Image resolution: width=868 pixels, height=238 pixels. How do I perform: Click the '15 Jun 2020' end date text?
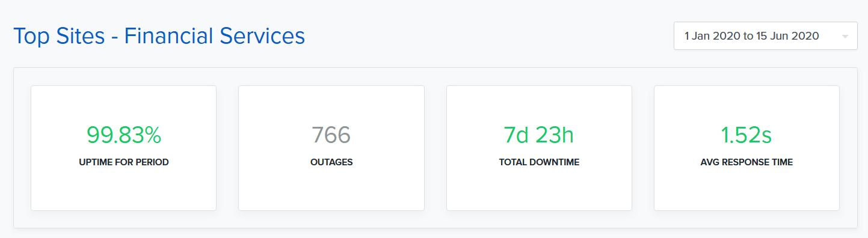coord(787,36)
